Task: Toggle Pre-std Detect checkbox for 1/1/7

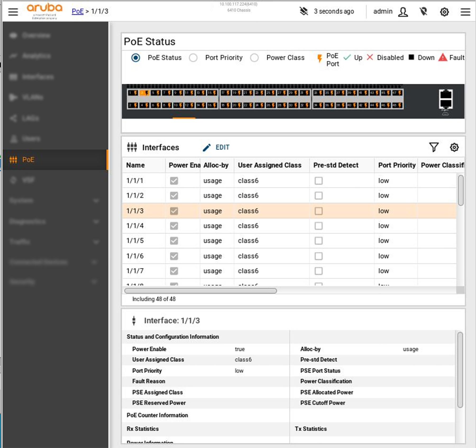Action: click(x=319, y=271)
